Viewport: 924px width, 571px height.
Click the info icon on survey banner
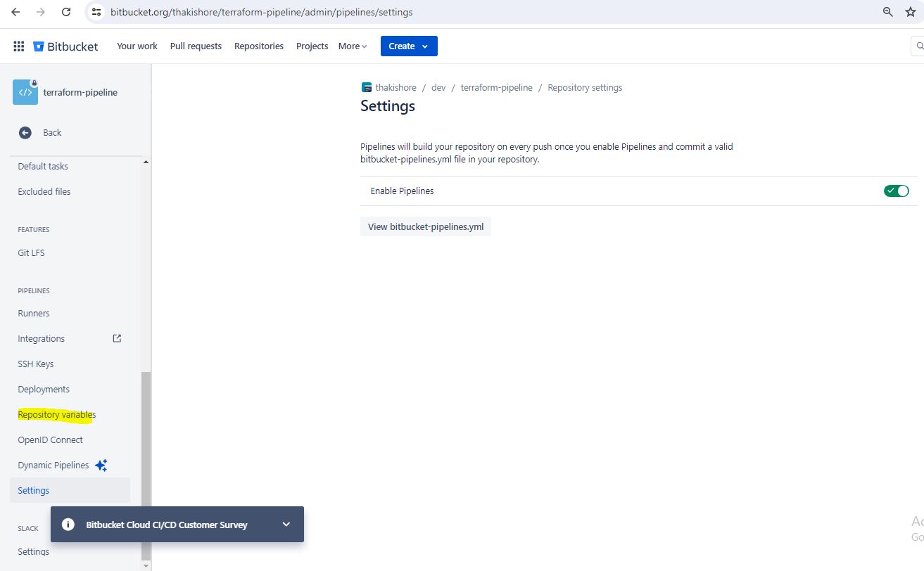(x=68, y=525)
